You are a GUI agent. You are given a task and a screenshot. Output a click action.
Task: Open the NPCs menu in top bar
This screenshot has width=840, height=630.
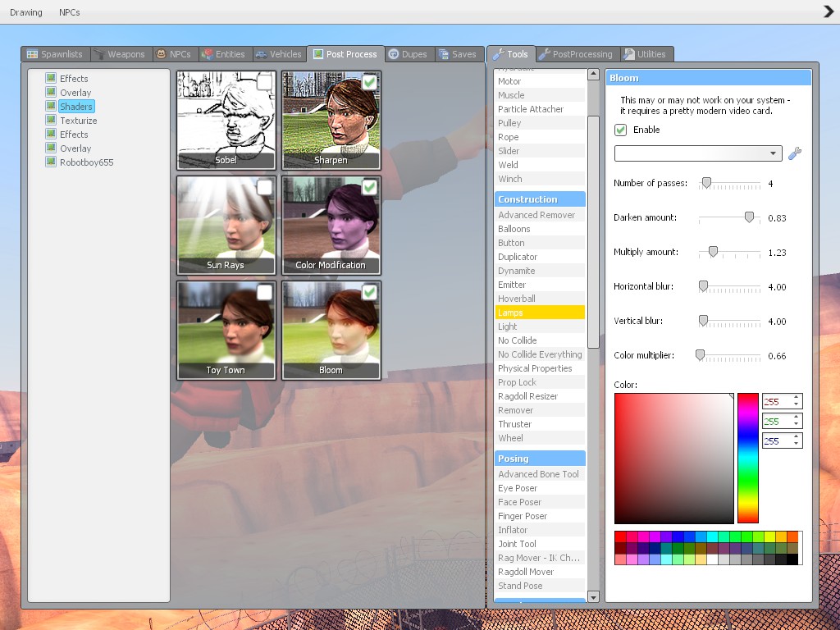pyautogui.click(x=70, y=12)
